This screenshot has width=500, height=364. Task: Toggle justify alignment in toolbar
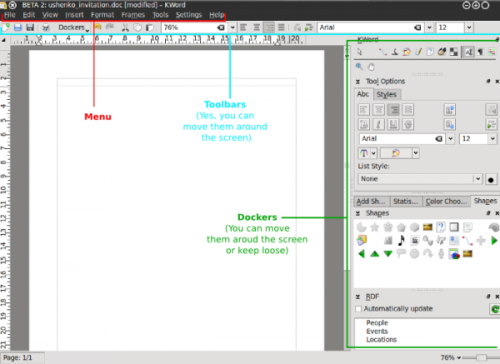281,28
